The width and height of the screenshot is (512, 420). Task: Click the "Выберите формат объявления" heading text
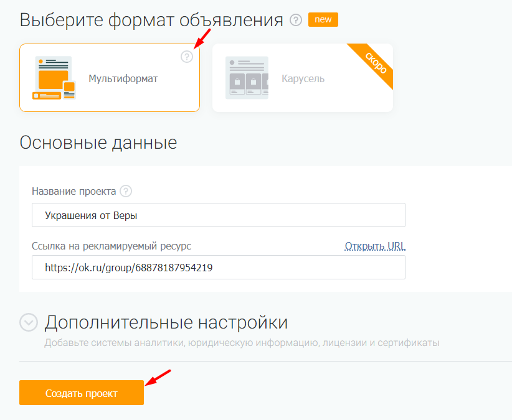pos(151,20)
